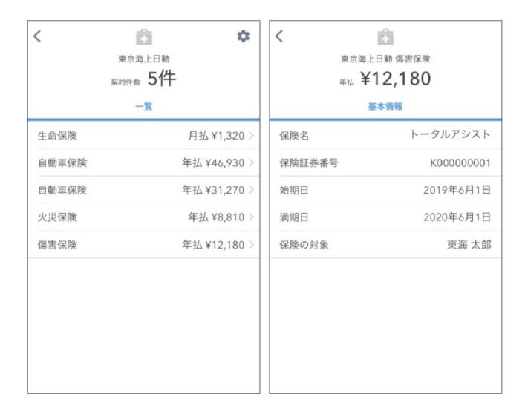
Task: Click start date 2019年6月1日
Action: pos(457,190)
